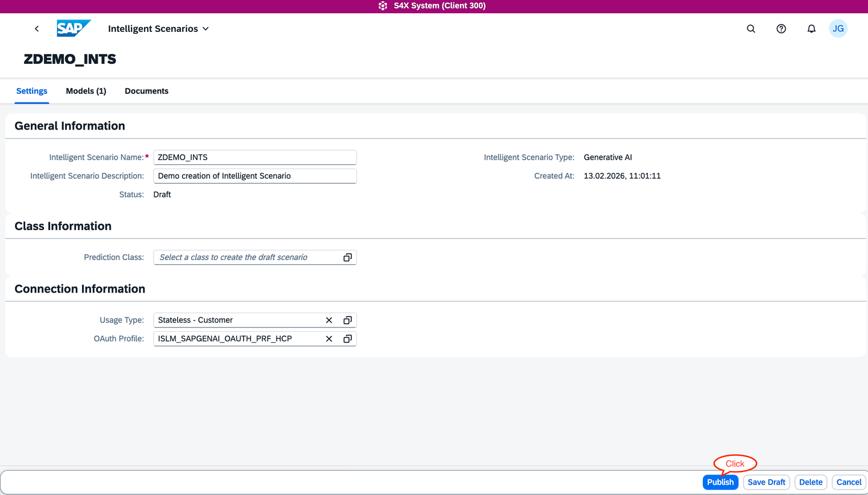Expand the Intelligent Scenarios menu
The height and width of the screenshot is (495, 868).
tap(159, 29)
